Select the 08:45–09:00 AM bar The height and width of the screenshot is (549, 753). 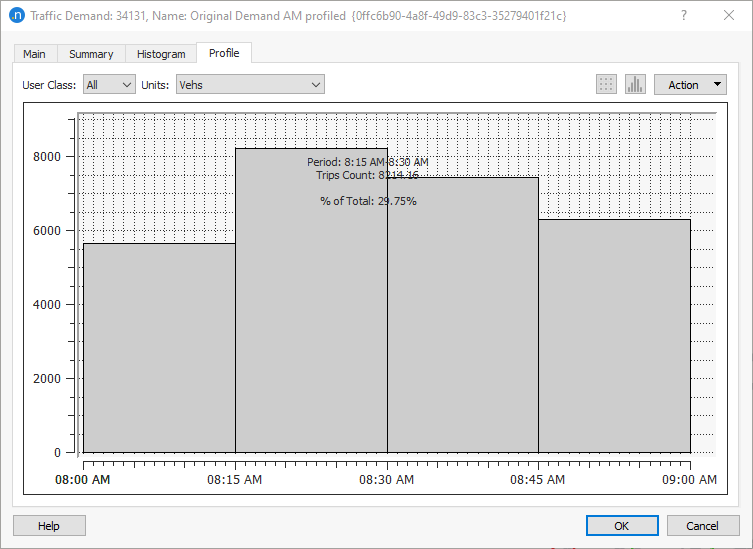click(614, 336)
